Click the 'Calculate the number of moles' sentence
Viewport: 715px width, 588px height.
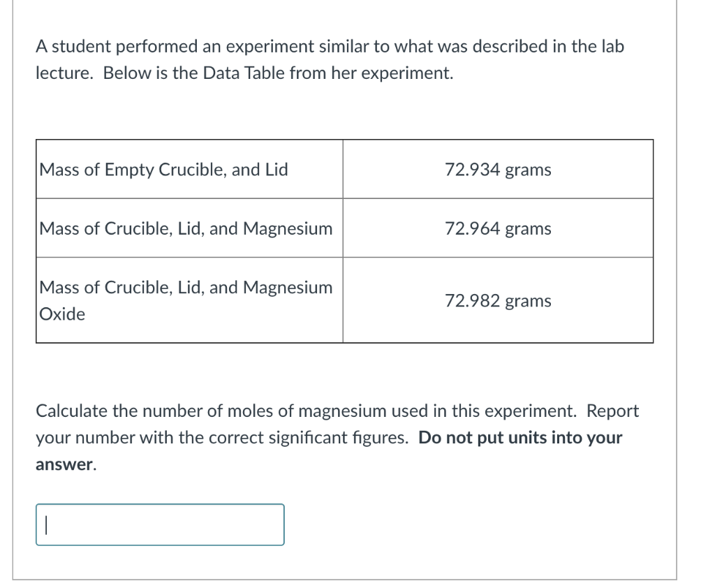(140, 411)
